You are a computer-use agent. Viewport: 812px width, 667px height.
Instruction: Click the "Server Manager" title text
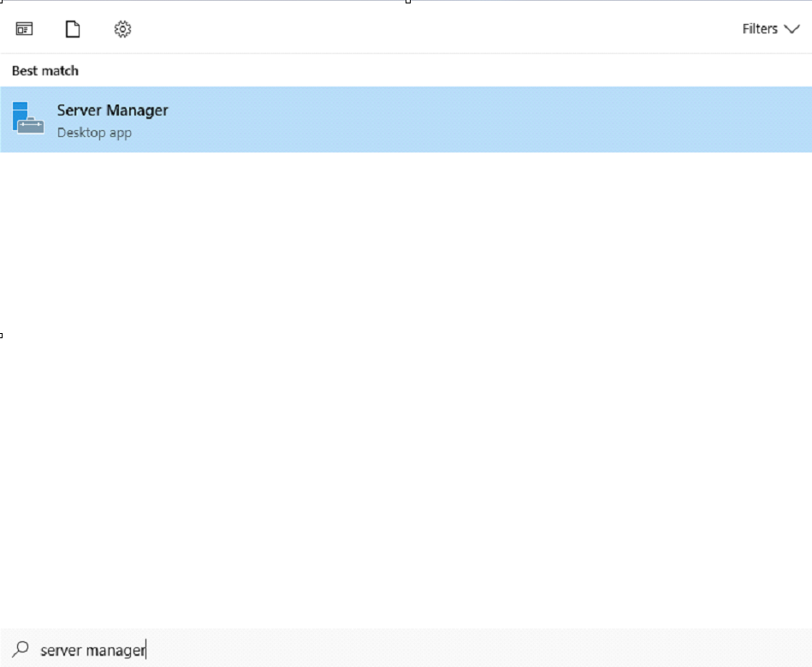click(112, 110)
